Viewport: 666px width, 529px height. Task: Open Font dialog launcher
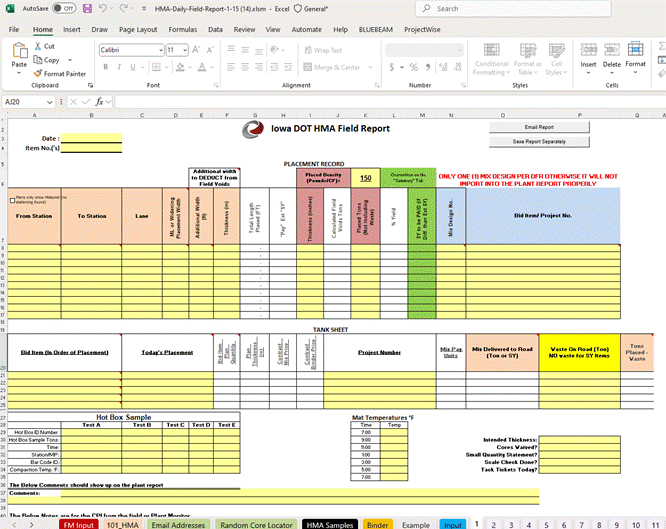(216, 85)
